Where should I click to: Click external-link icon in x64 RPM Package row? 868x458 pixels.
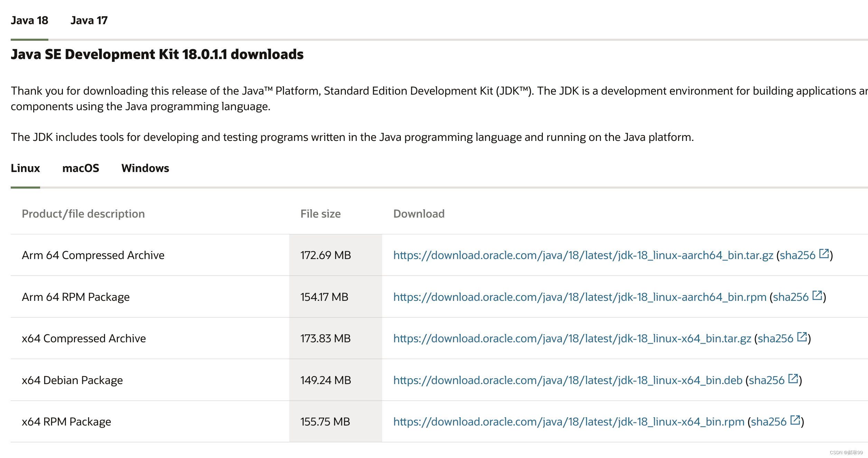[795, 420]
